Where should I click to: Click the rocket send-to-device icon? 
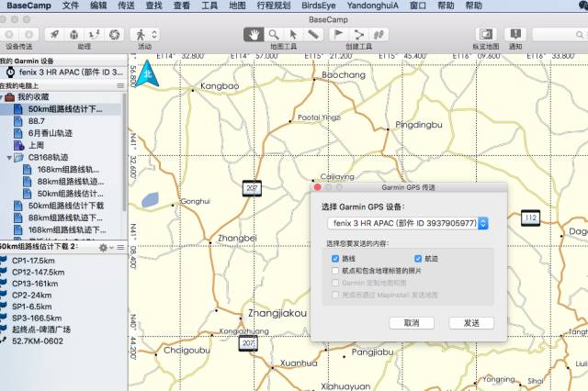click(x=54, y=35)
